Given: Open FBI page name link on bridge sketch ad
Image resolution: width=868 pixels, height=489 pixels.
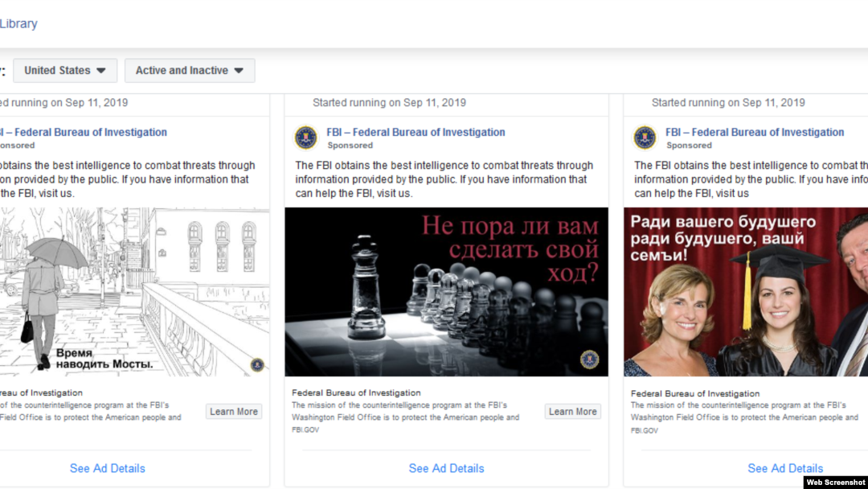Looking at the screenshot, I should click(x=84, y=133).
